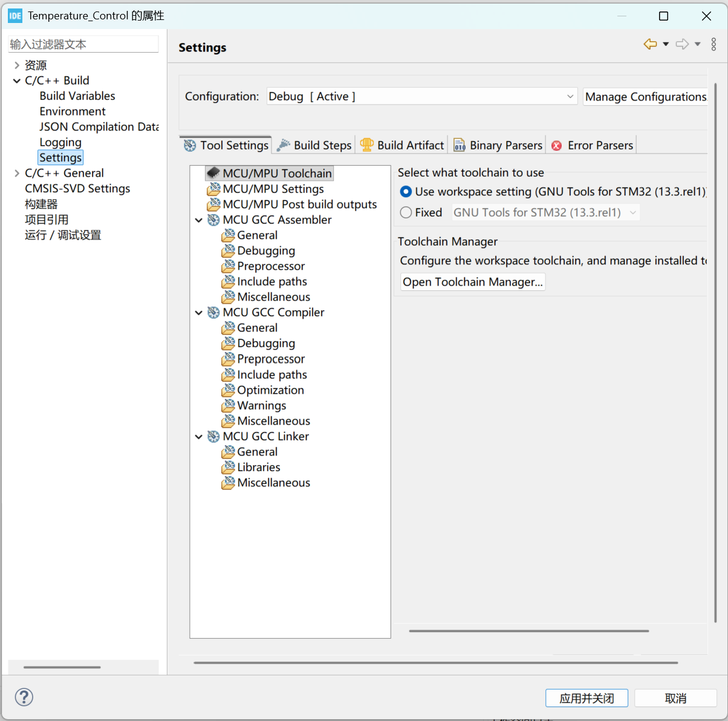
Task: Click the Build Steps footprint icon
Action: coord(282,145)
